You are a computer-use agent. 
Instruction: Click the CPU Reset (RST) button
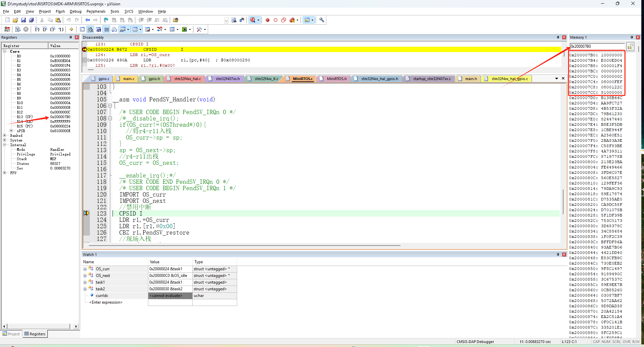(7, 29)
